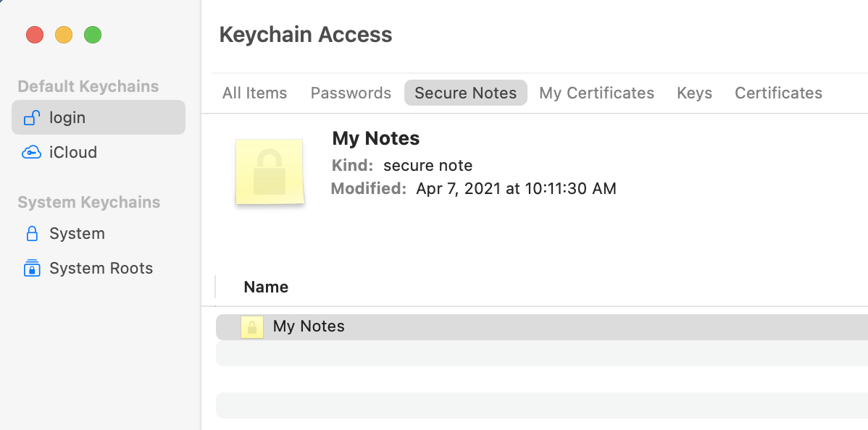This screenshot has width=868, height=430.
Task: Select the iCloud keychain
Action: [72, 152]
